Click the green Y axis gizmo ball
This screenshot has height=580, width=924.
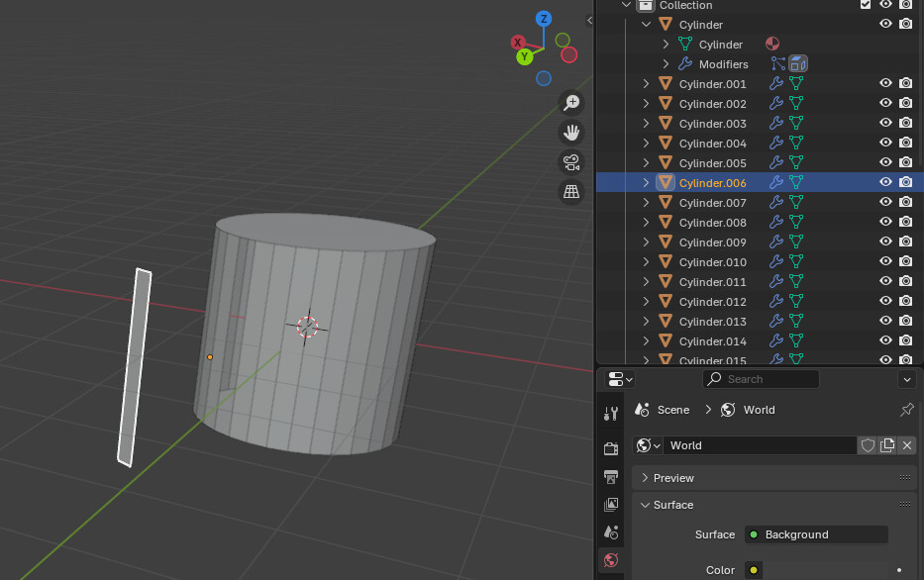[525, 57]
